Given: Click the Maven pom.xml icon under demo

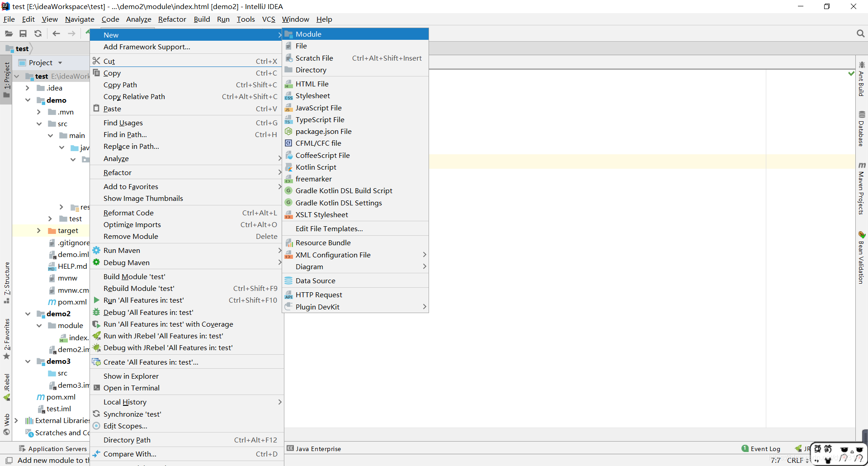Looking at the screenshot, I should pyautogui.click(x=52, y=302).
